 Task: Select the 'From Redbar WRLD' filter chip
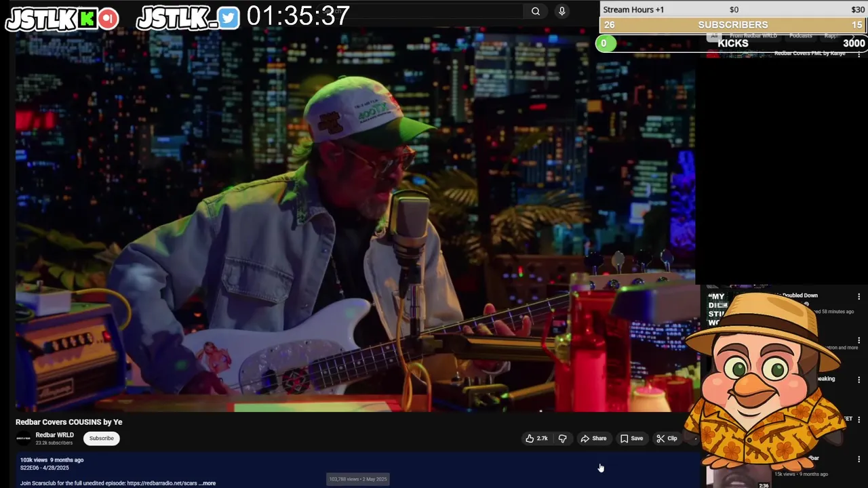753,36
